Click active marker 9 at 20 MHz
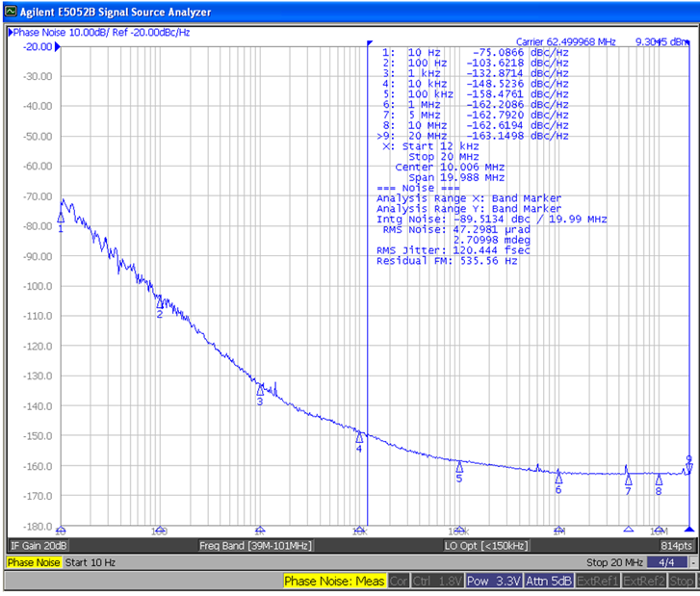The width and height of the screenshot is (700, 596). [x=688, y=469]
